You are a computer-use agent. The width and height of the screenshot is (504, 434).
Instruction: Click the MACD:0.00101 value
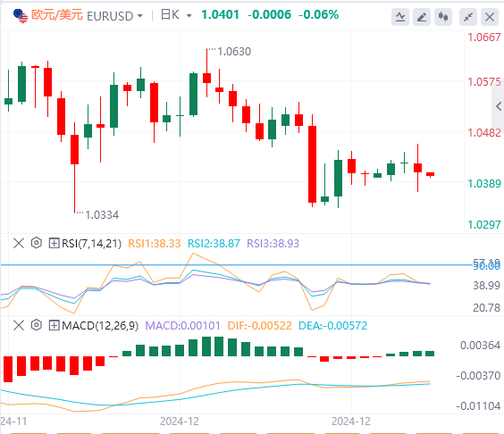coord(182,326)
